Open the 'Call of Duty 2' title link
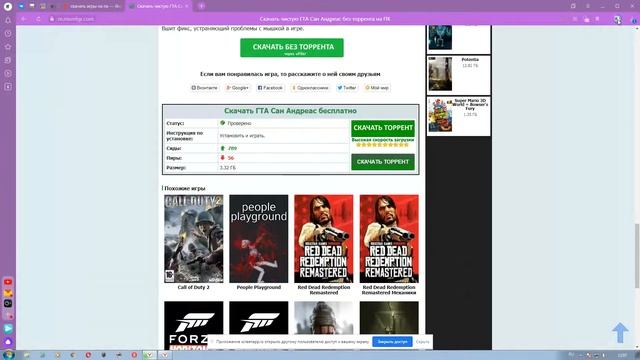This screenshot has height=360, width=640. click(x=193, y=287)
